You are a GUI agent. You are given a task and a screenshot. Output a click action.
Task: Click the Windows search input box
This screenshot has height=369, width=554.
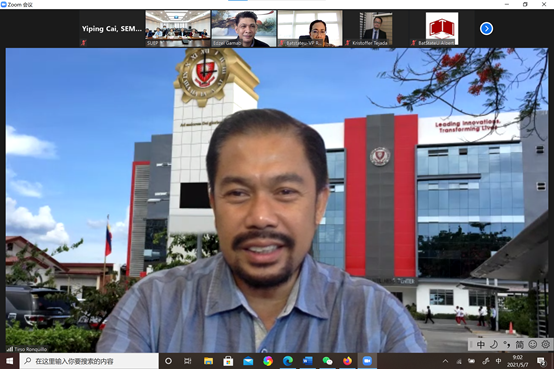click(89, 361)
